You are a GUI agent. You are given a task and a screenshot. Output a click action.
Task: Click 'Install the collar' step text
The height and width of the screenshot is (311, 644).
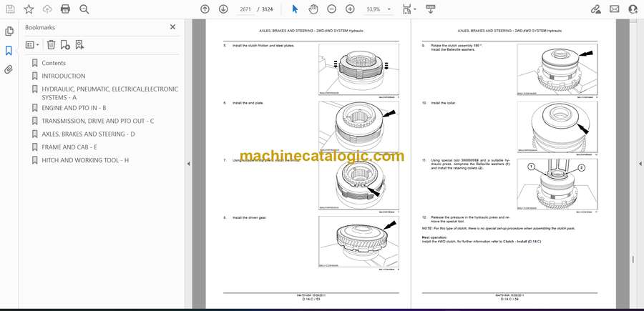click(443, 102)
